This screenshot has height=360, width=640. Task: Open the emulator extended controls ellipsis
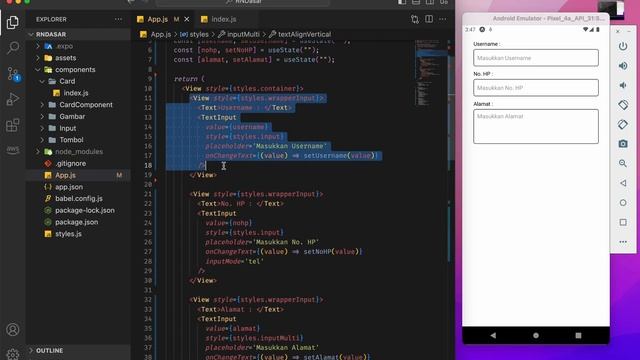tap(623, 242)
